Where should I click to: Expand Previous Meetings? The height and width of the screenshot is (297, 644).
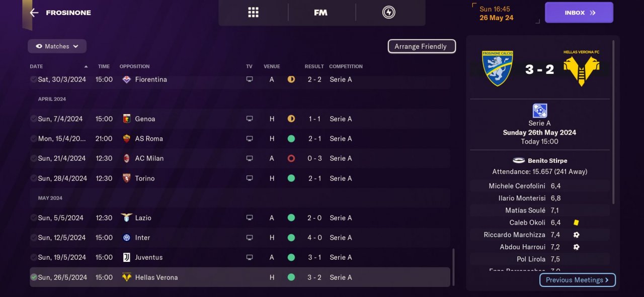pyautogui.click(x=577, y=280)
